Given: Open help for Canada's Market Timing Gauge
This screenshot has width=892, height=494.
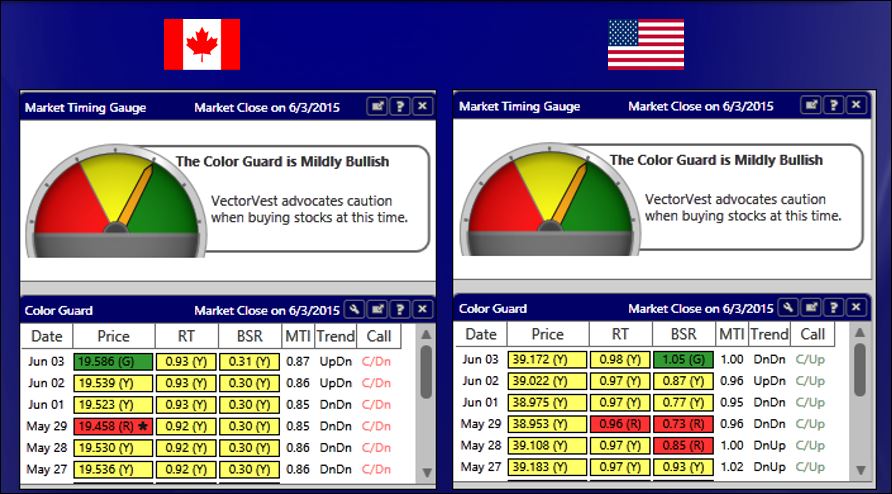Looking at the screenshot, I should (400, 107).
